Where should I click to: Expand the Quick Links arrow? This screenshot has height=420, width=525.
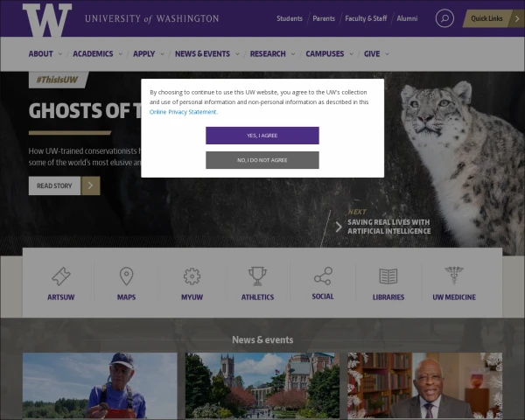point(517,18)
